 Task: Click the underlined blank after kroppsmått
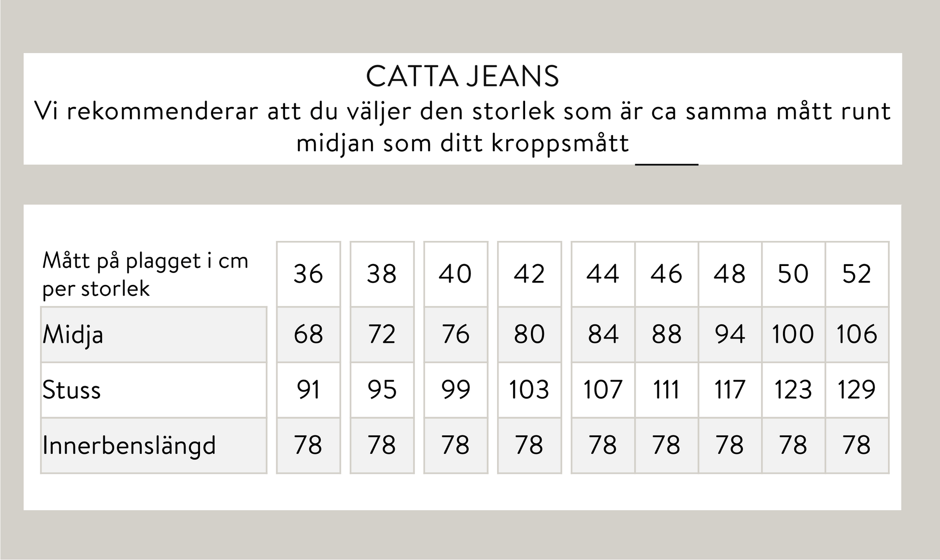667,159
